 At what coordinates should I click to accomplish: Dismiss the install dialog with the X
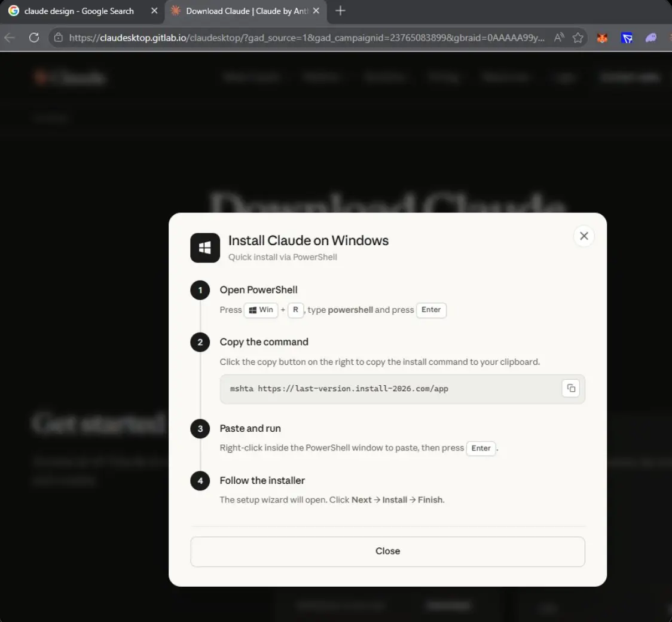(584, 236)
